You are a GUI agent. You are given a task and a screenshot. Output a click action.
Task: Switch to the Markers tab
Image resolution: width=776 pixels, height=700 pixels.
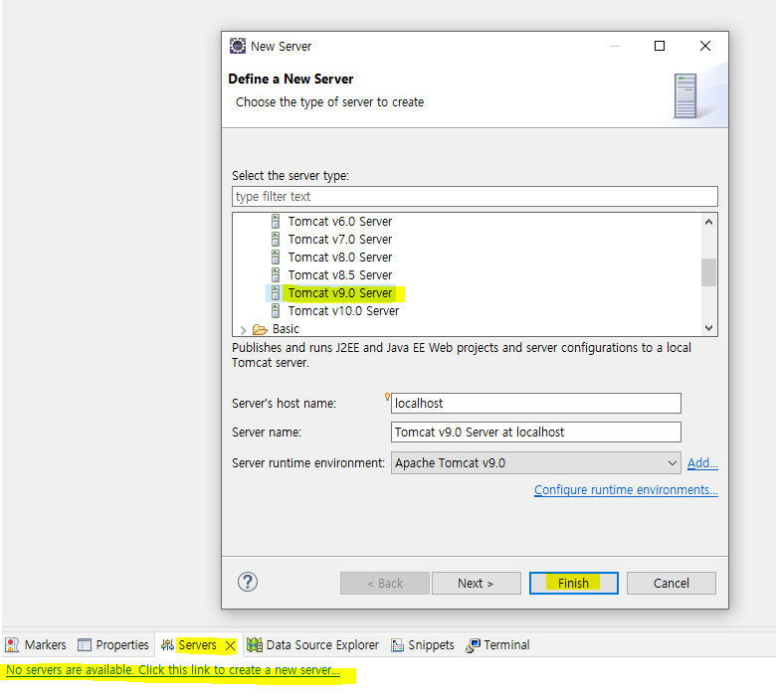36,644
